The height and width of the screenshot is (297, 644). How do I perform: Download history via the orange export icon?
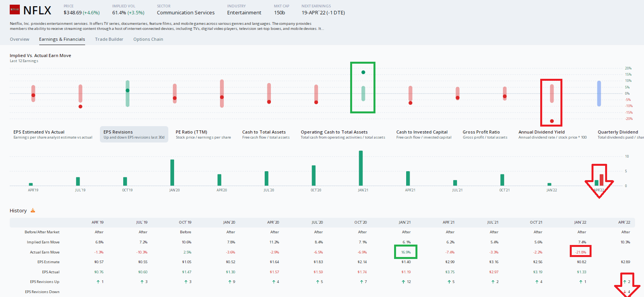33,210
